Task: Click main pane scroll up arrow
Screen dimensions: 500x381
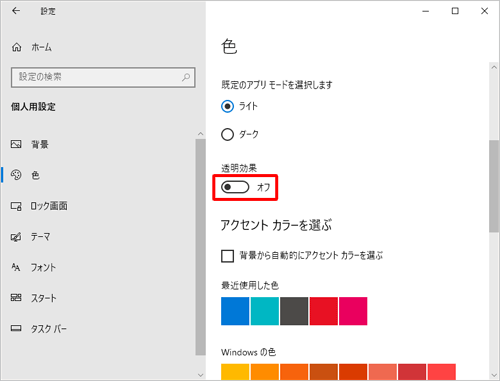Action: click(x=494, y=67)
